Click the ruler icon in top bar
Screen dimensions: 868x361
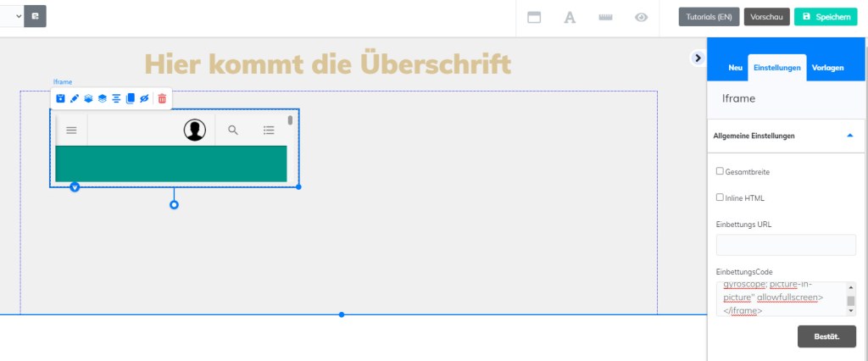[605, 17]
